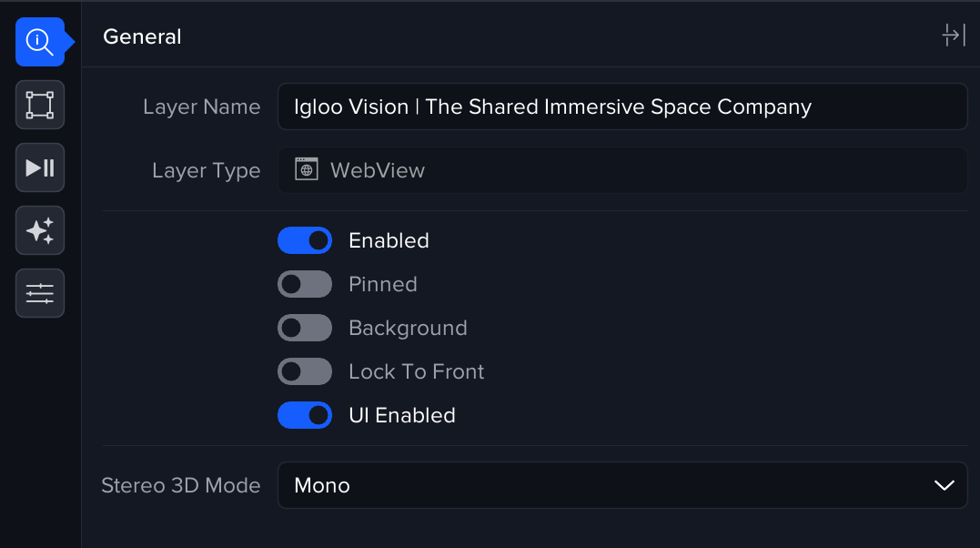
Task: Click the Layer Name label text
Action: tap(201, 107)
